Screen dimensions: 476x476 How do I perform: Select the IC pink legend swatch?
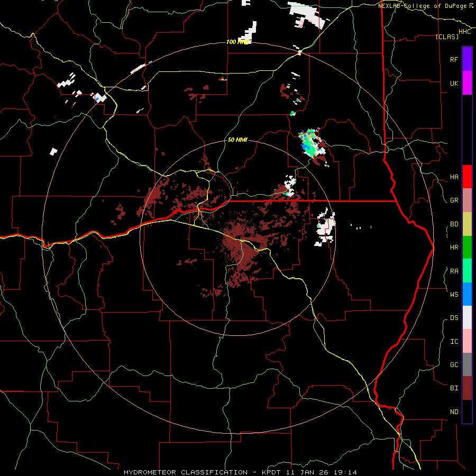[467, 341]
